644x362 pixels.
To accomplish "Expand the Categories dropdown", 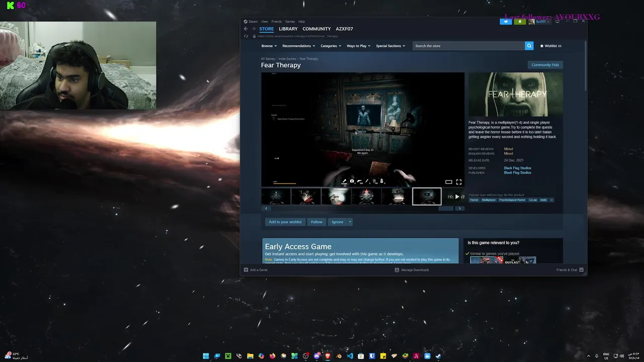I will tap(331, 46).
